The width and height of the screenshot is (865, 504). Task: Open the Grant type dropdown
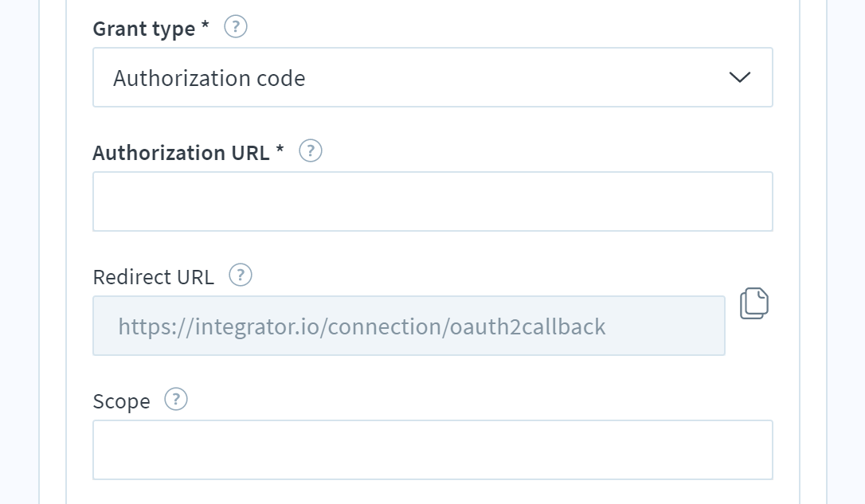(432, 77)
